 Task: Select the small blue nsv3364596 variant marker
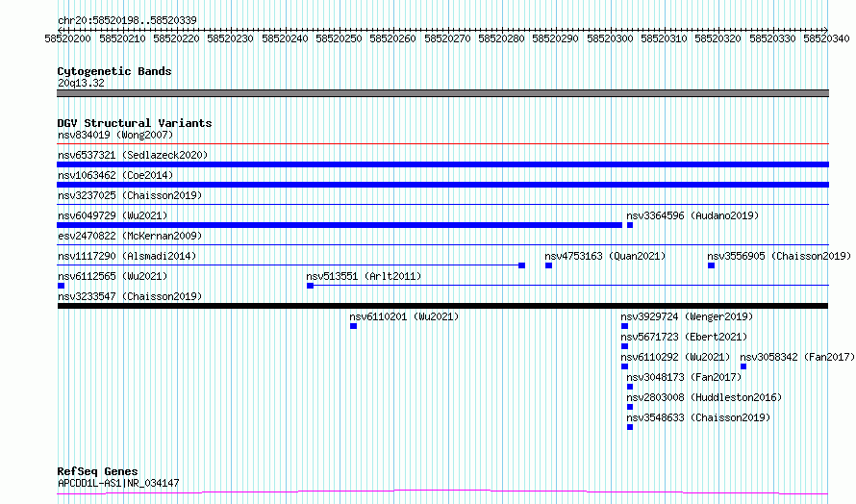[630, 225]
